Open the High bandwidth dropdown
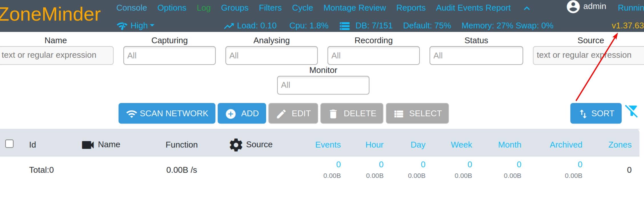The width and height of the screenshot is (644, 221). pyautogui.click(x=142, y=25)
